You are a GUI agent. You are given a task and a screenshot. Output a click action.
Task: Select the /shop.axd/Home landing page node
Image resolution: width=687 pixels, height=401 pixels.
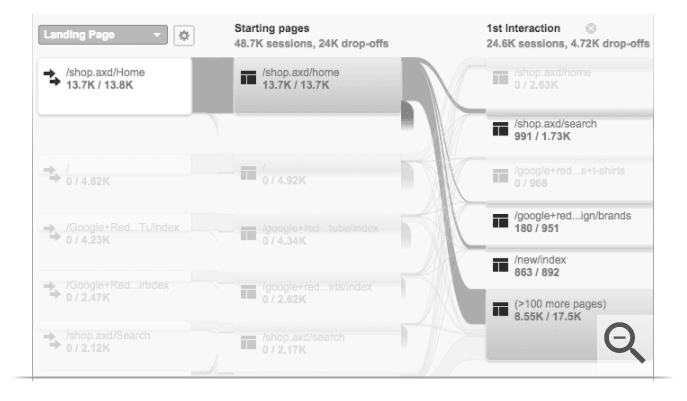[115, 86]
